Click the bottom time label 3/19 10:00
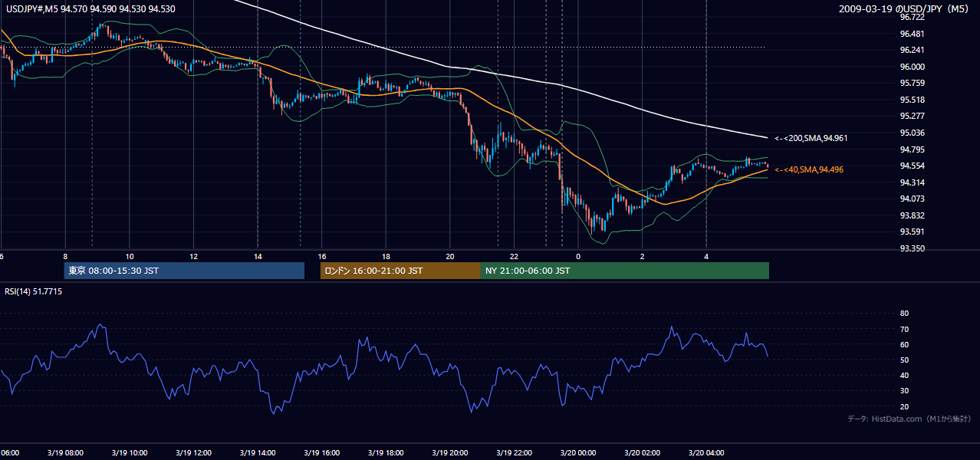The width and height of the screenshot is (980, 460). pos(130,453)
